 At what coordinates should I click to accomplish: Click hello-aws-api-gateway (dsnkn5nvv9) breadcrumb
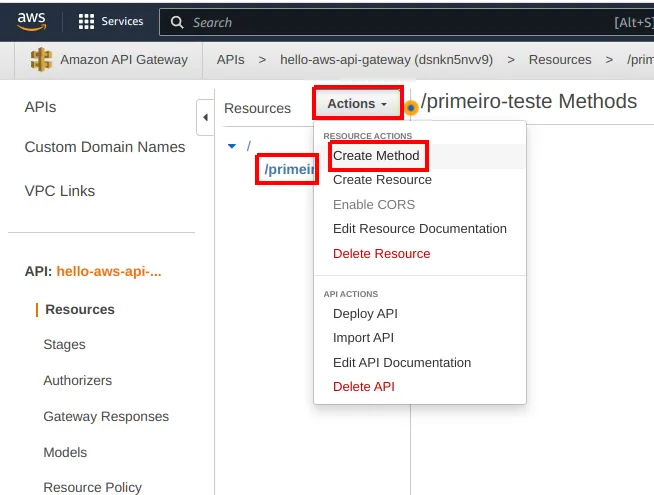click(x=386, y=60)
